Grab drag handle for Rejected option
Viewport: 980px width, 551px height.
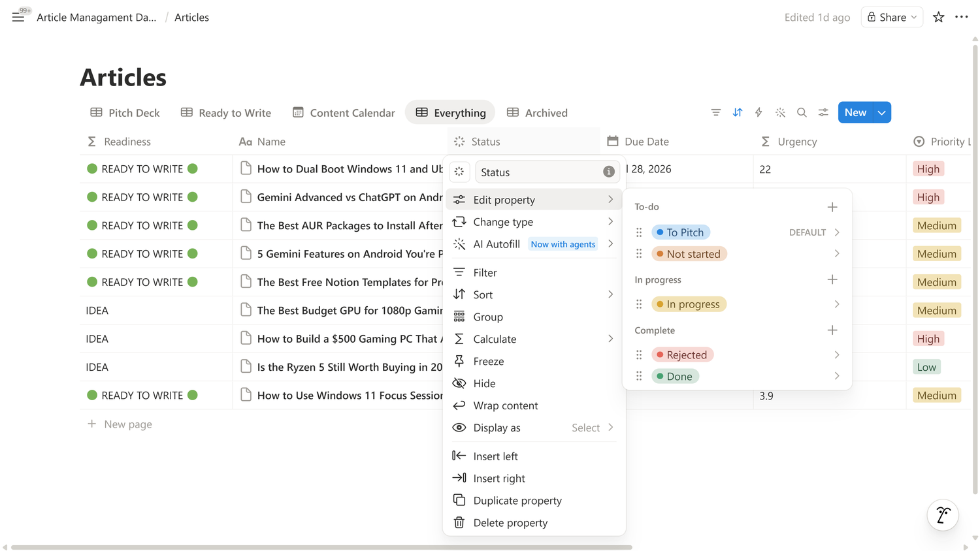pyautogui.click(x=639, y=354)
